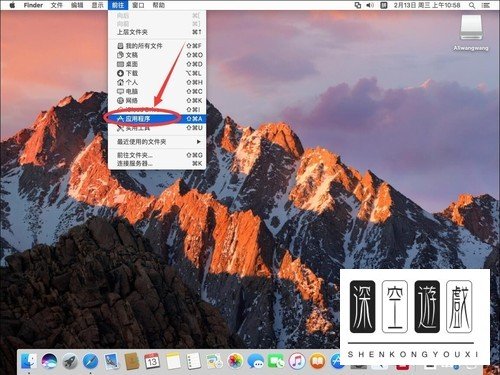Launch Maps from the Dock
Viewport: 500px width, 375px height.
tap(214, 362)
